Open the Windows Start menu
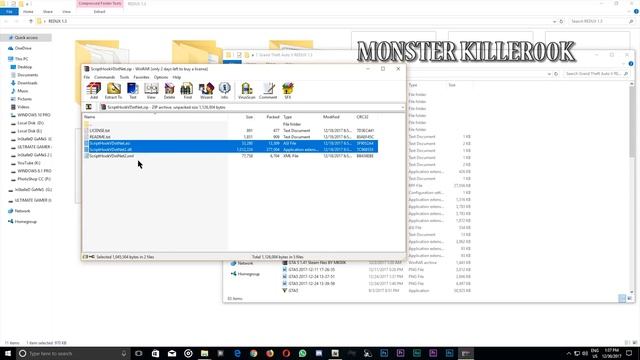 7,353
